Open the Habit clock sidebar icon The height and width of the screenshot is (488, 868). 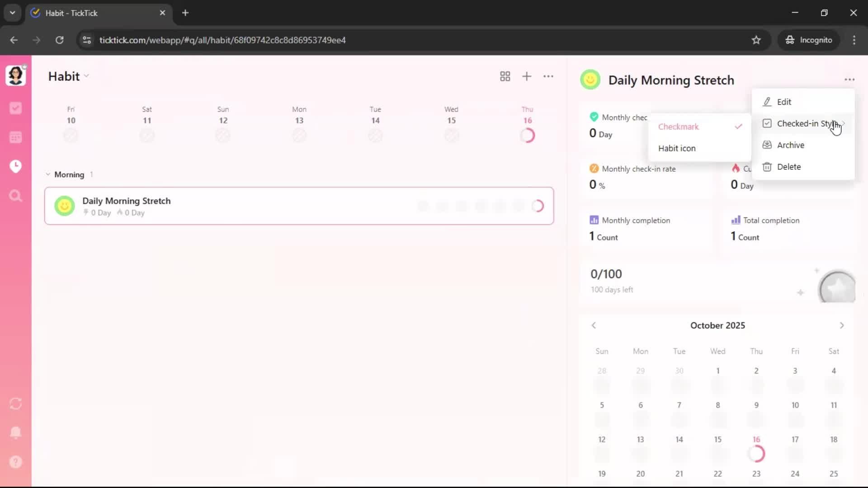click(15, 166)
